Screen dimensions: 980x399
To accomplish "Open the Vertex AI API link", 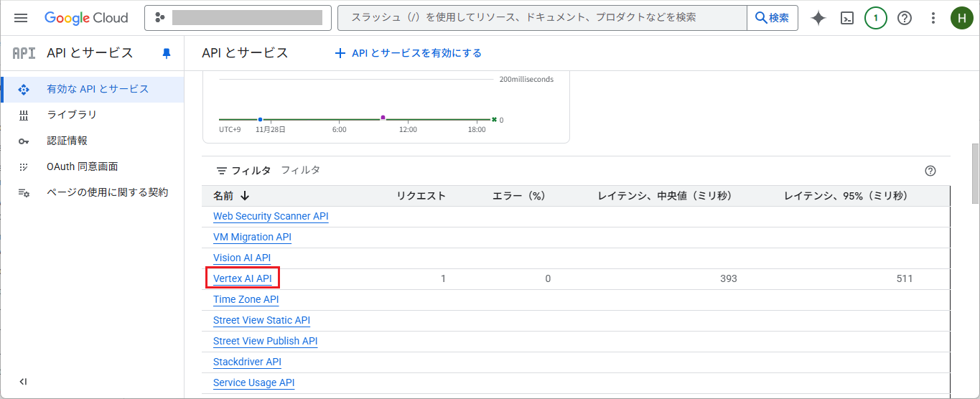I will tap(243, 278).
